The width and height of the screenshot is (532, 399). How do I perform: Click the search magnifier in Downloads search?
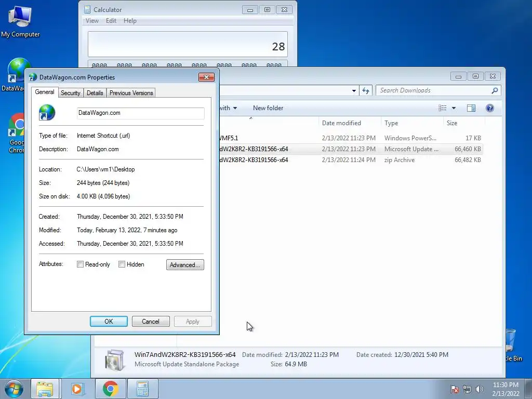tap(495, 90)
